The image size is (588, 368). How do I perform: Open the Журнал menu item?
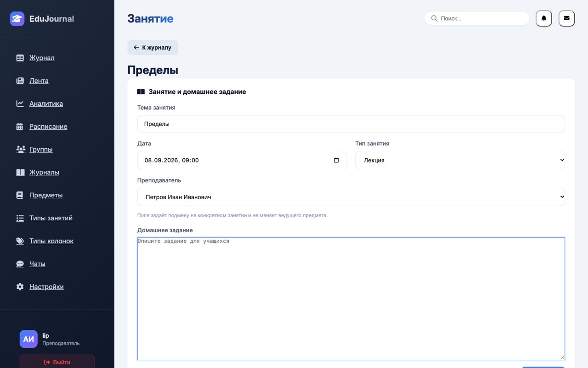[x=42, y=58]
